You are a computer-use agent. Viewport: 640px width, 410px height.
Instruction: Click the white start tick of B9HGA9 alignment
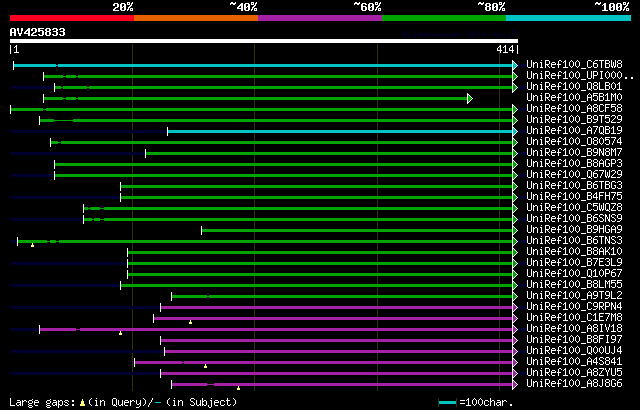click(x=202, y=230)
